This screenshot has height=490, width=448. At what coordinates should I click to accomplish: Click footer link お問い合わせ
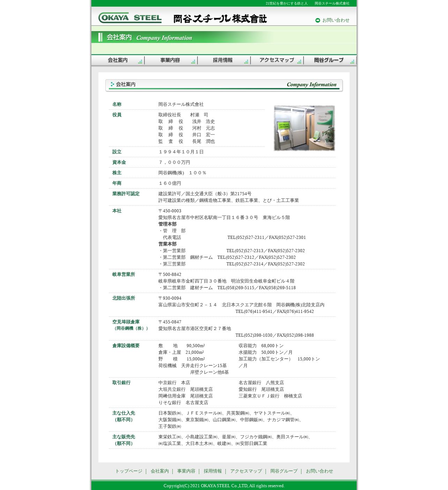(x=320, y=471)
